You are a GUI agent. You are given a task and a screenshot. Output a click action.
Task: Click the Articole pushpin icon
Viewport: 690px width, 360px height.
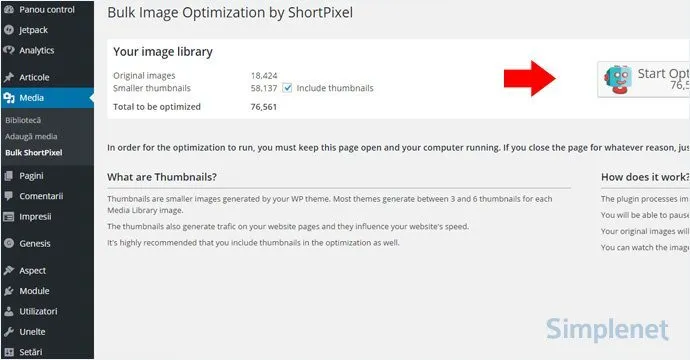click(x=9, y=77)
